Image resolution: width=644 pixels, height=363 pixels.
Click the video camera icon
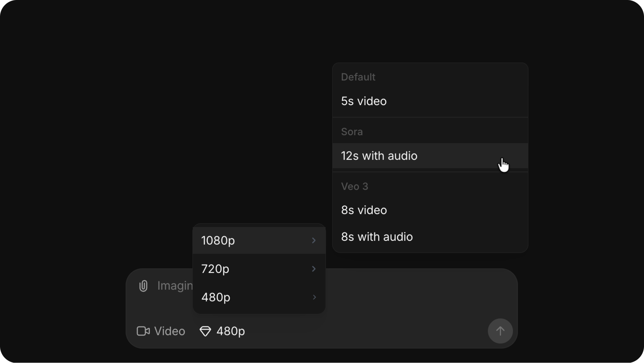143,331
